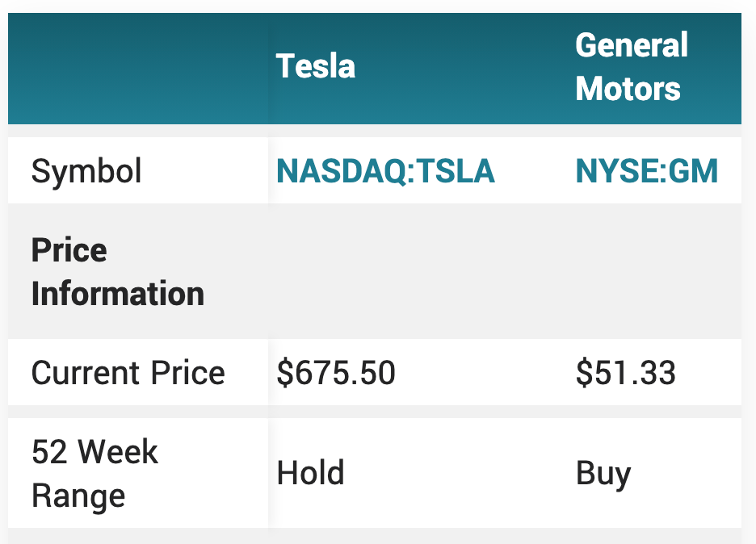This screenshot has height=544, width=756.
Task: Click the bold word Information in section heading
Action: coord(117,294)
